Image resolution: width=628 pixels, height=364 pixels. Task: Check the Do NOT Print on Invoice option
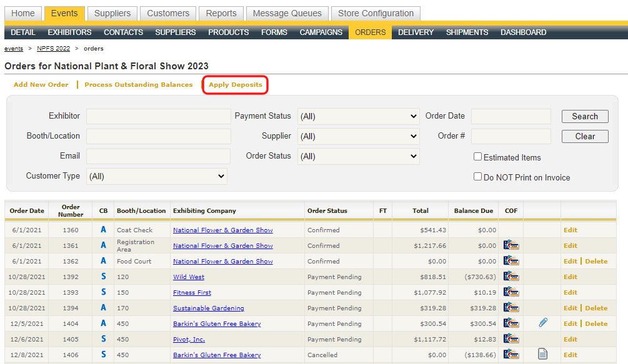(477, 177)
